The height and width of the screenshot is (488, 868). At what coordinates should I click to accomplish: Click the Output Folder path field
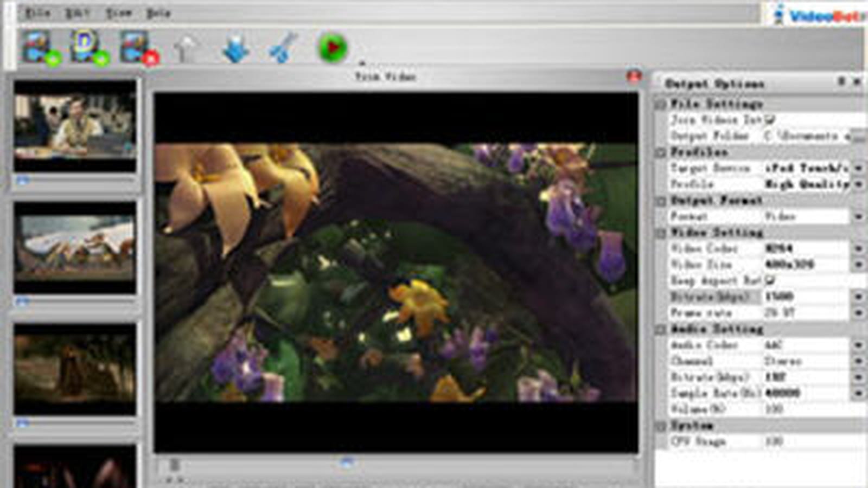tap(806, 136)
